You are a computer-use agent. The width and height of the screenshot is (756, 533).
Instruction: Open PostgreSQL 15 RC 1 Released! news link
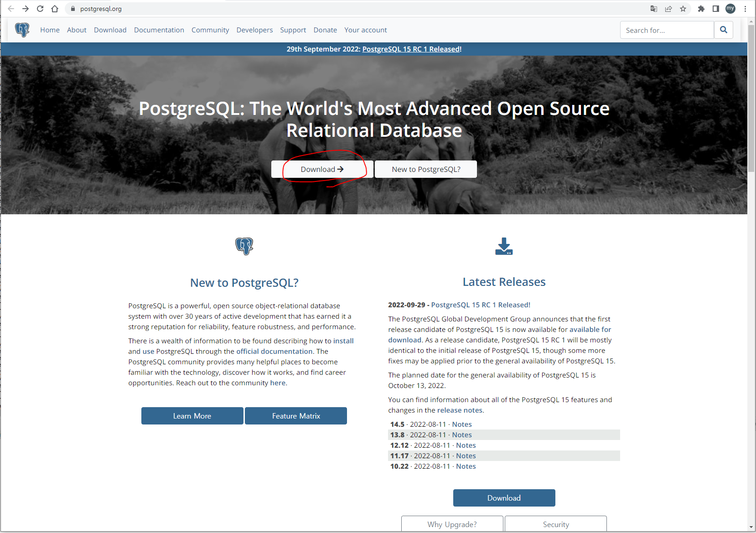481,305
